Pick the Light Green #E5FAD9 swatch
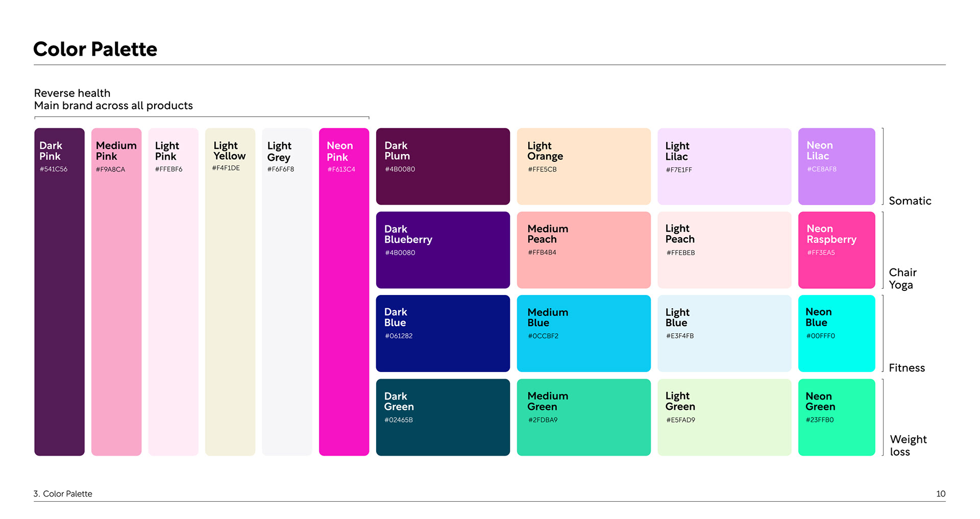Screen dimensions: 980x519 pyautogui.click(x=724, y=417)
